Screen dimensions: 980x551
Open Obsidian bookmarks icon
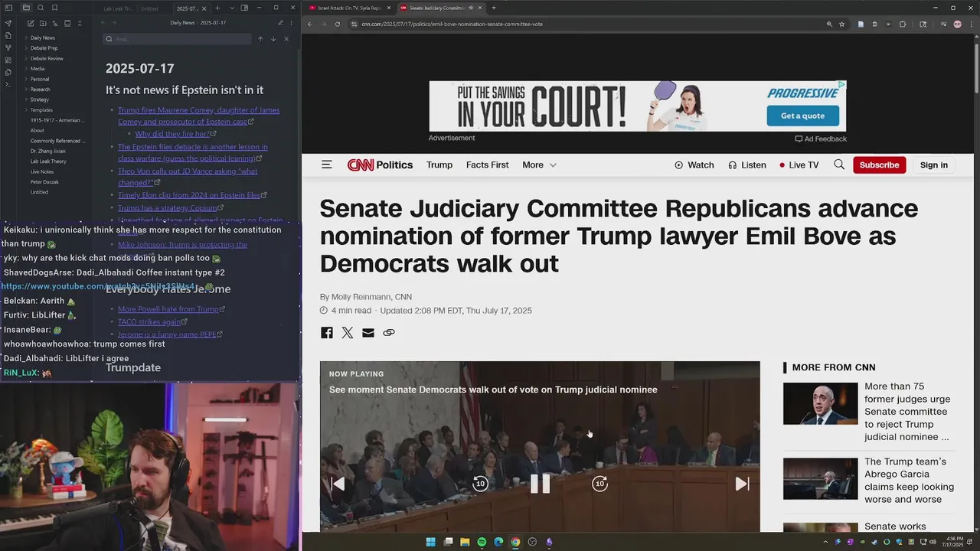click(55, 8)
